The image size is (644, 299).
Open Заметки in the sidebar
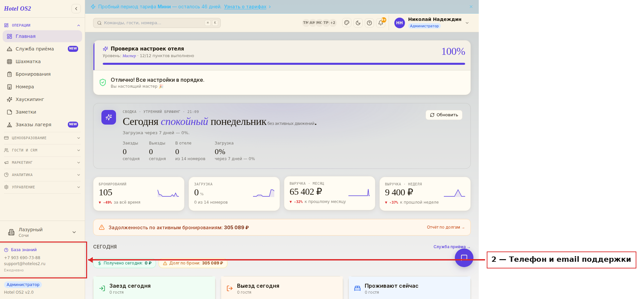[42, 112]
